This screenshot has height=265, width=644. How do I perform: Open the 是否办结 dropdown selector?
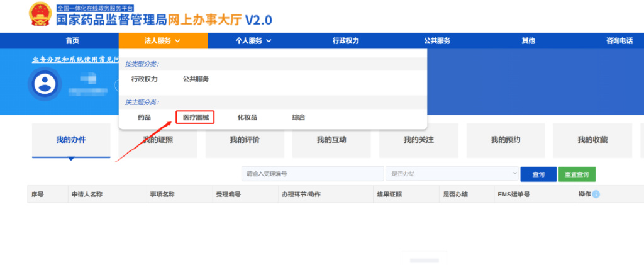pyautogui.click(x=451, y=174)
